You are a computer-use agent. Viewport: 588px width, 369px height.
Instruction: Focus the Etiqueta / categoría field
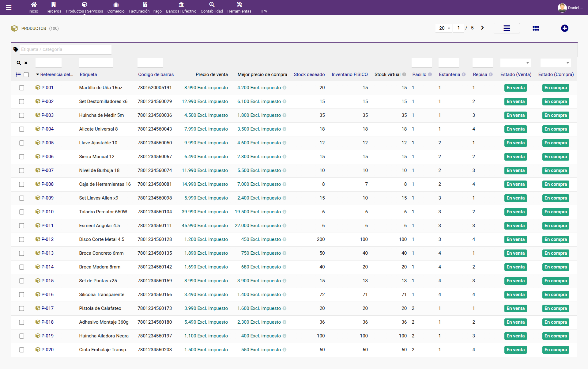[x=66, y=49]
